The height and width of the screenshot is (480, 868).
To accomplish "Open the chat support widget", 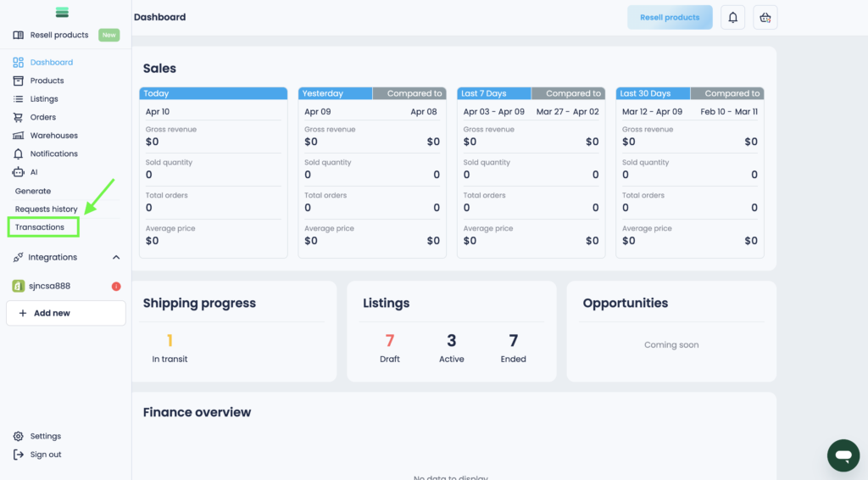I will [843, 455].
